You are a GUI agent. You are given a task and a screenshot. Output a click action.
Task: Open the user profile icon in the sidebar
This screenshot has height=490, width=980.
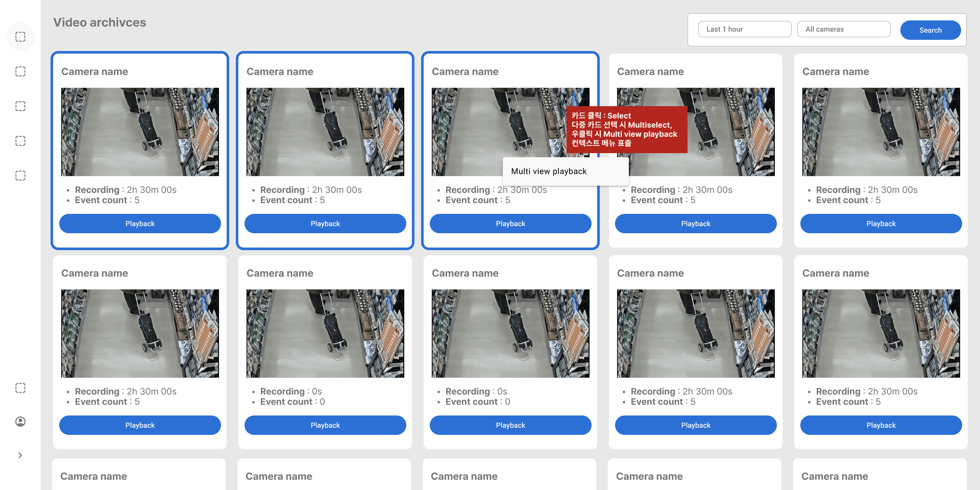[x=20, y=422]
